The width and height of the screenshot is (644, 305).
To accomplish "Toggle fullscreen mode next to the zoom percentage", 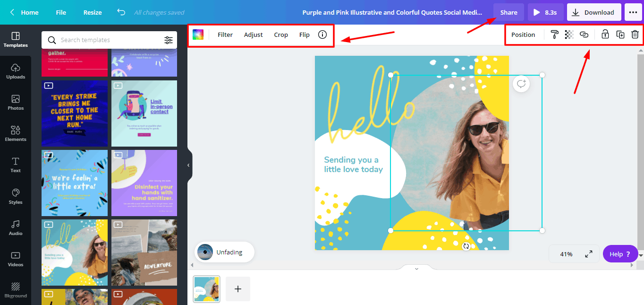I will [589, 254].
